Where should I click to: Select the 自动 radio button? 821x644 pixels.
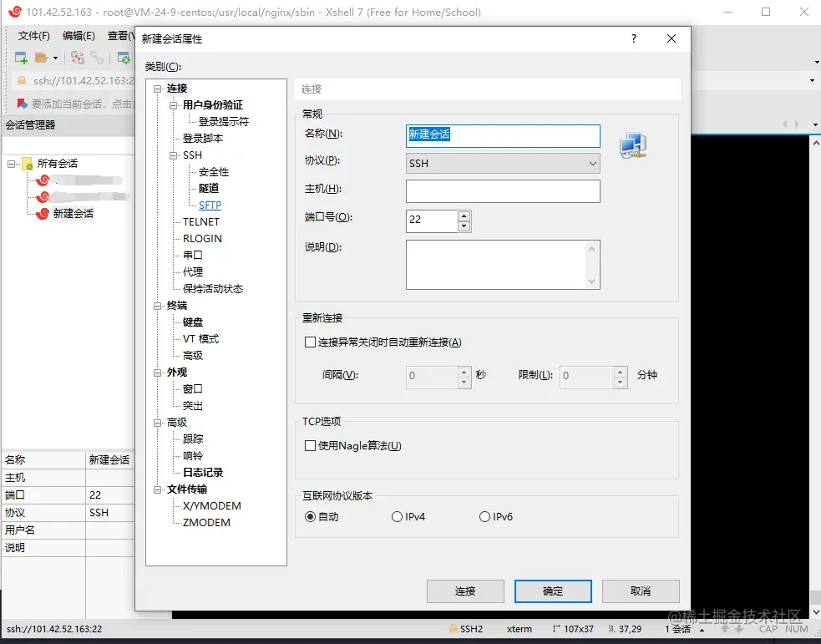click(x=310, y=517)
